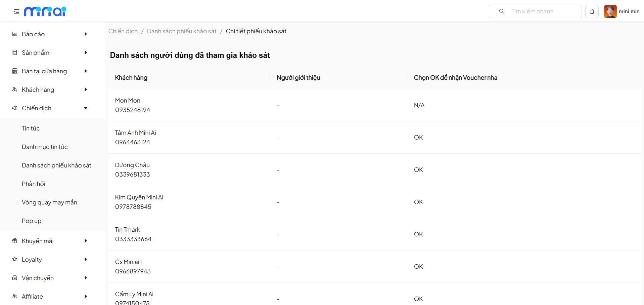Click the Báo cáo chart icon

pos(15,34)
